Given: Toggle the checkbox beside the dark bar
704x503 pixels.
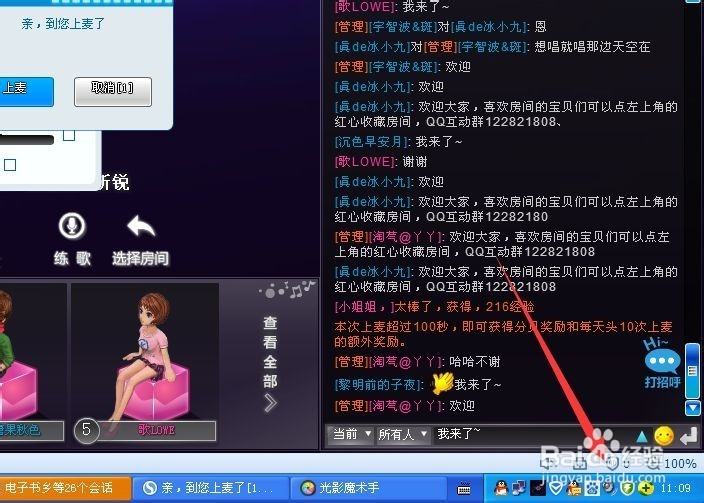Looking at the screenshot, I should (69, 134).
